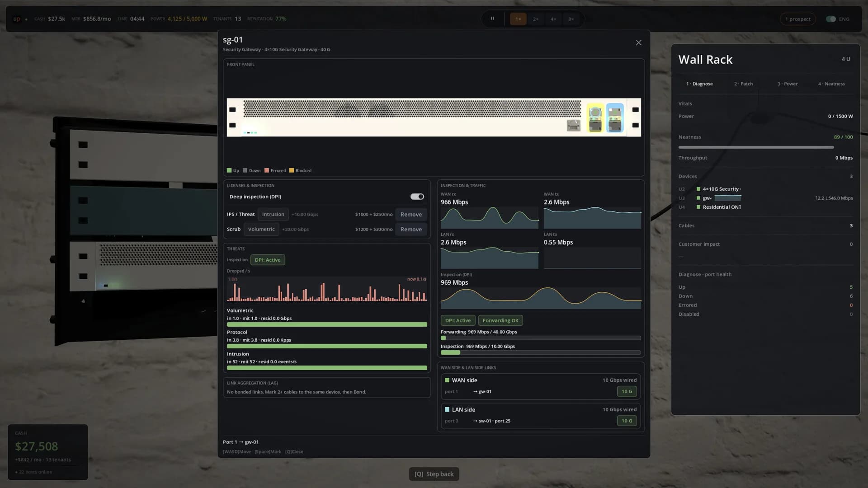Click the [Space]Mark shortcut hint
The image size is (868, 488).
pyautogui.click(x=268, y=451)
